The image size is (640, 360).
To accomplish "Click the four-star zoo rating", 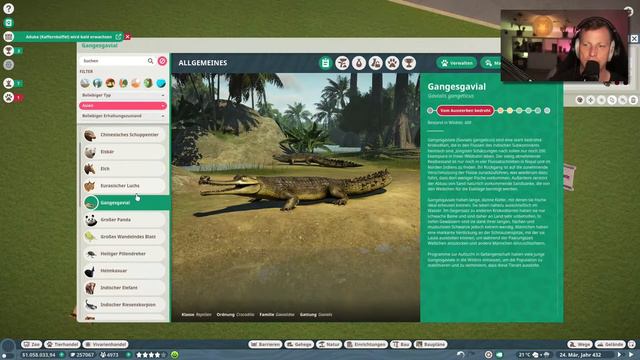I will 151,355.
